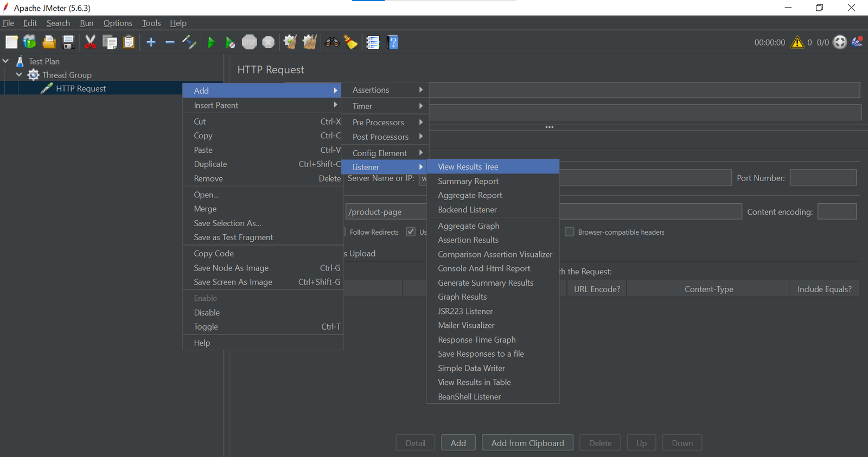Select Save as Test Fragment
Screen dimensions: 868x457
point(263,237)
